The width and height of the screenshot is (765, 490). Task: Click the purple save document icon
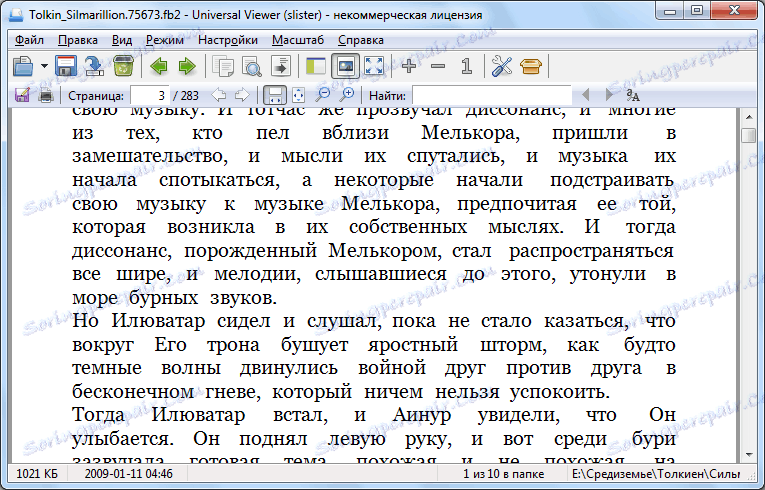(x=22, y=95)
